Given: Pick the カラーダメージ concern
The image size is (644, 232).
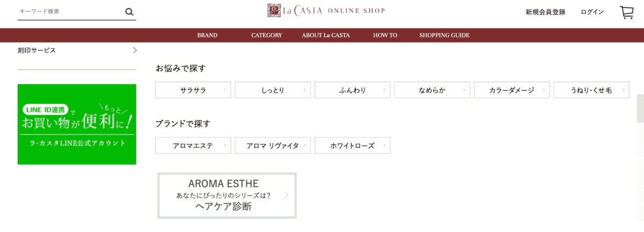Looking at the screenshot, I should [x=512, y=90].
